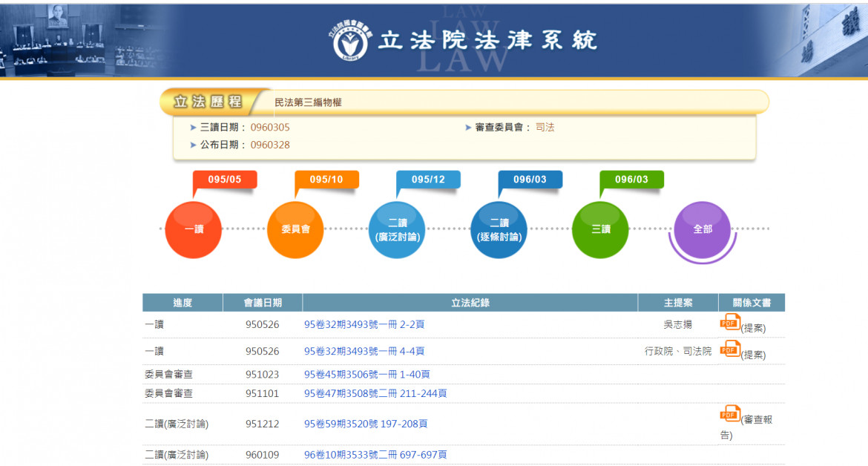Click the green 096/03 date marker

[x=631, y=180]
